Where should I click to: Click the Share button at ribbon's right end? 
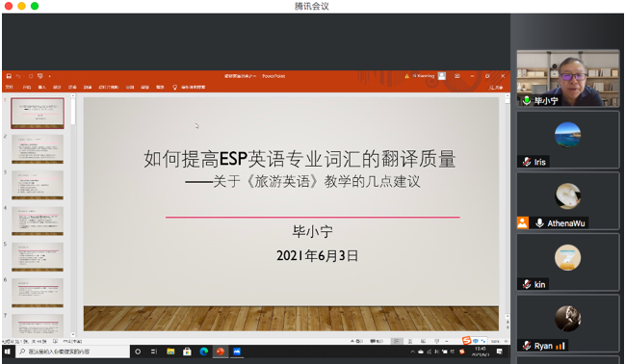[496, 88]
